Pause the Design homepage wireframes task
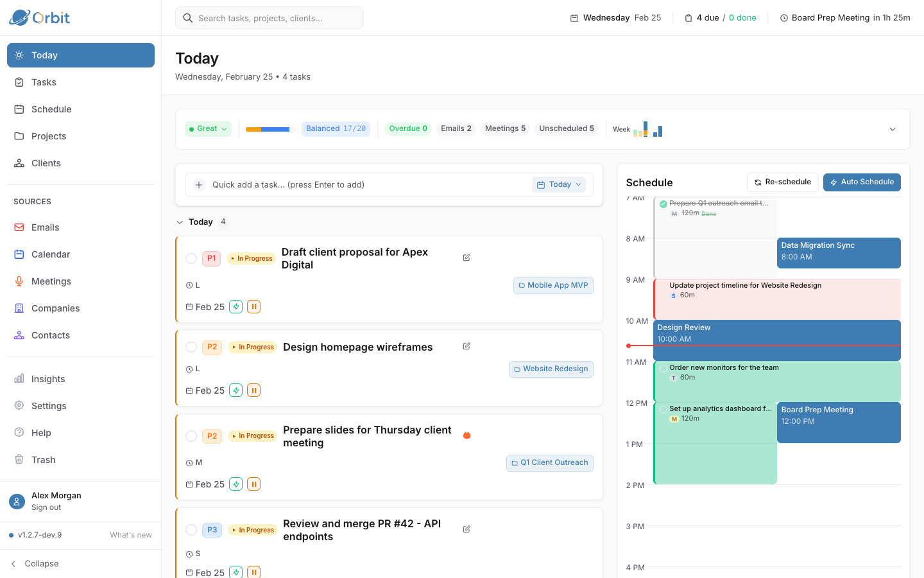The image size is (924, 578). pos(253,390)
